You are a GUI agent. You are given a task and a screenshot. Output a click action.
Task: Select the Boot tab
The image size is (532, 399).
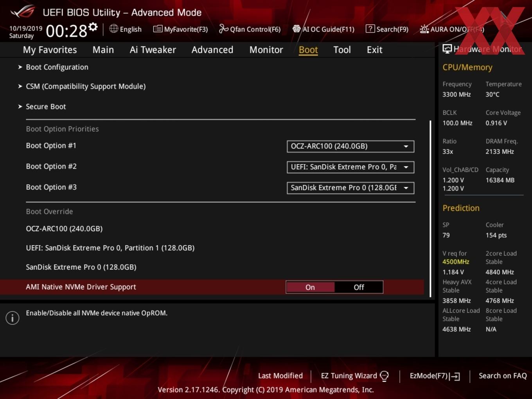pyautogui.click(x=308, y=50)
